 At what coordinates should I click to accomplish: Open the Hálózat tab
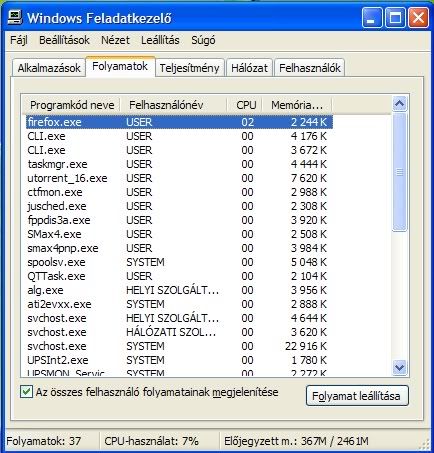coord(249,68)
